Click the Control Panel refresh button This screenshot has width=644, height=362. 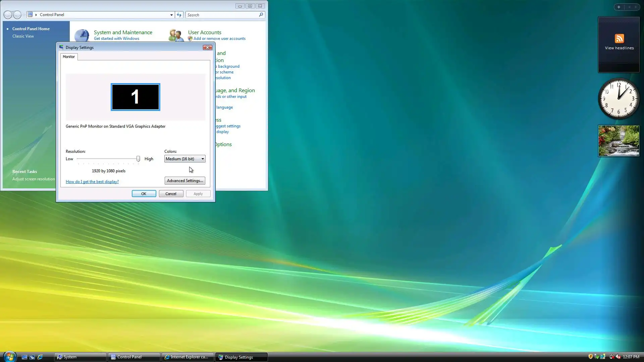point(179,15)
